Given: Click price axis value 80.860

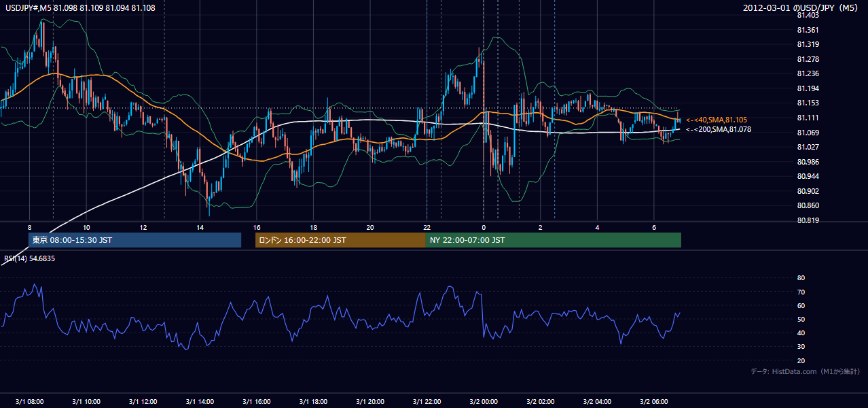Looking at the screenshot, I should 808,205.
